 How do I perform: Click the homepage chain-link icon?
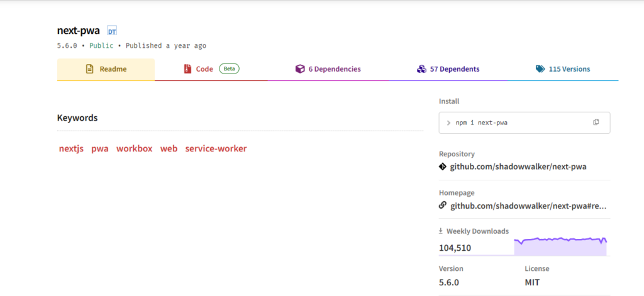[x=442, y=206]
